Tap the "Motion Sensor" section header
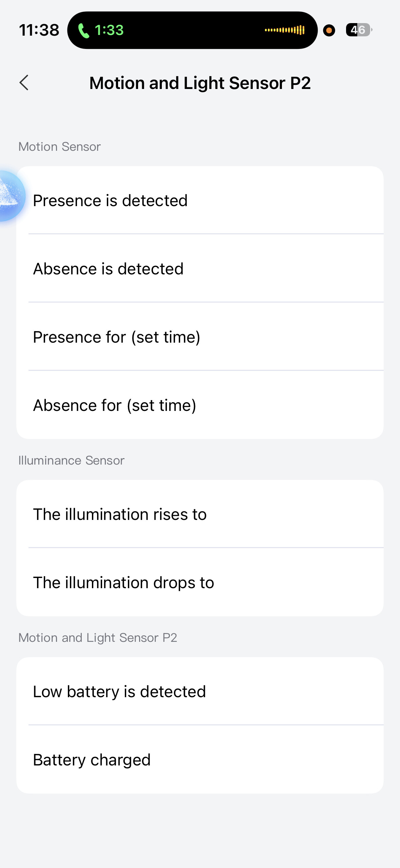Image resolution: width=400 pixels, height=868 pixels. pos(59,147)
